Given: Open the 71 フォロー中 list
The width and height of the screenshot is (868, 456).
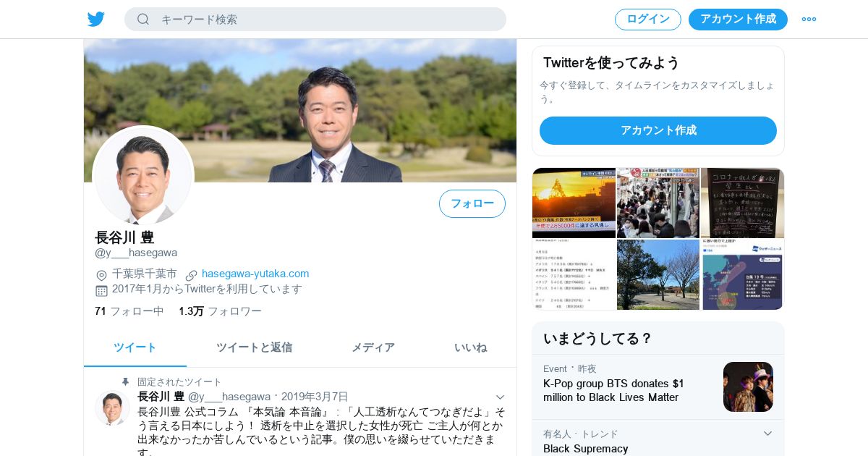Looking at the screenshot, I should click(x=129, y=311).
